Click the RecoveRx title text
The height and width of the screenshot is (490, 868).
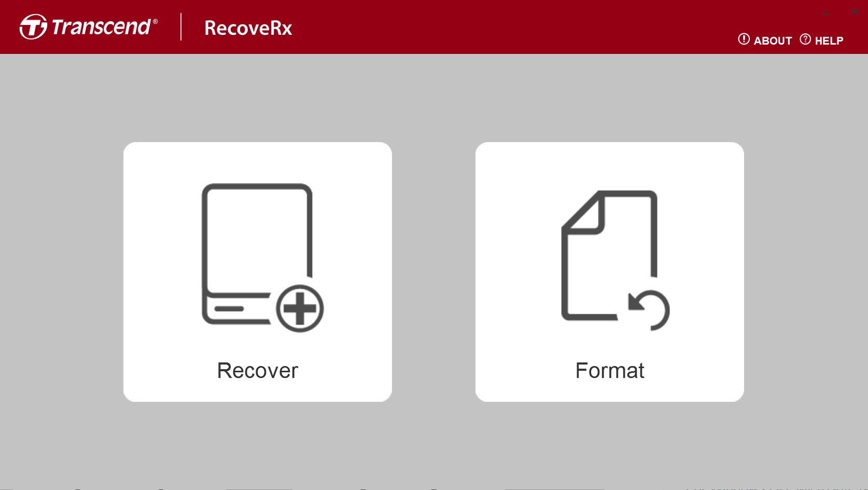[248, 28]
